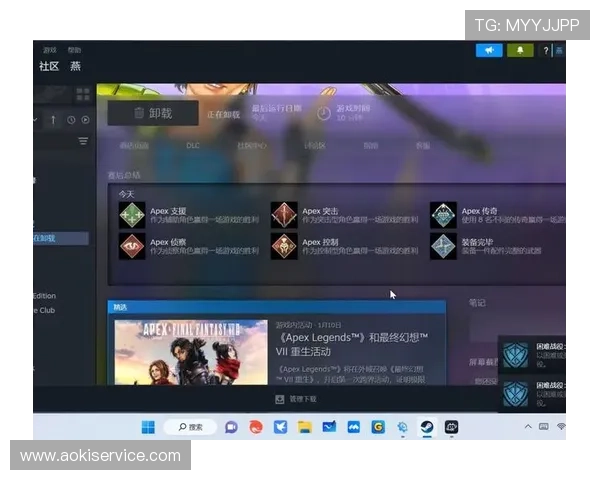
Task: Expand the system tray overflow chevron
Action: tap(528, 426)
